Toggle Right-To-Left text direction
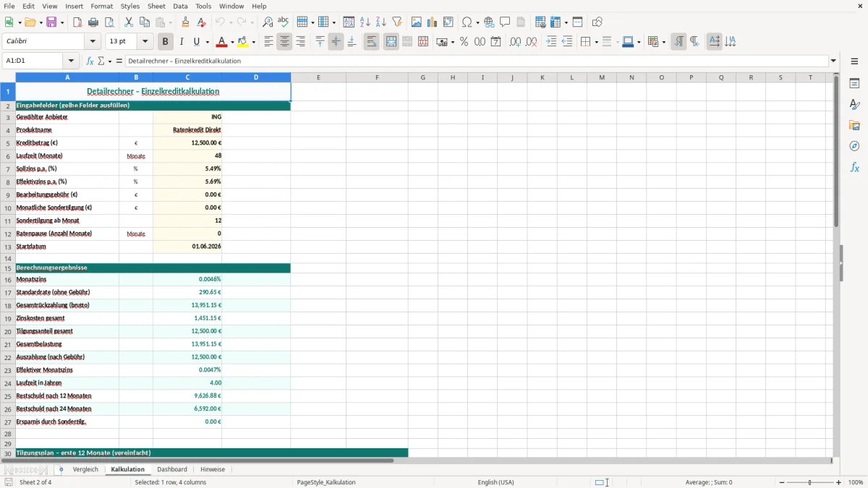The image size is (868, 488). [694, 42]
